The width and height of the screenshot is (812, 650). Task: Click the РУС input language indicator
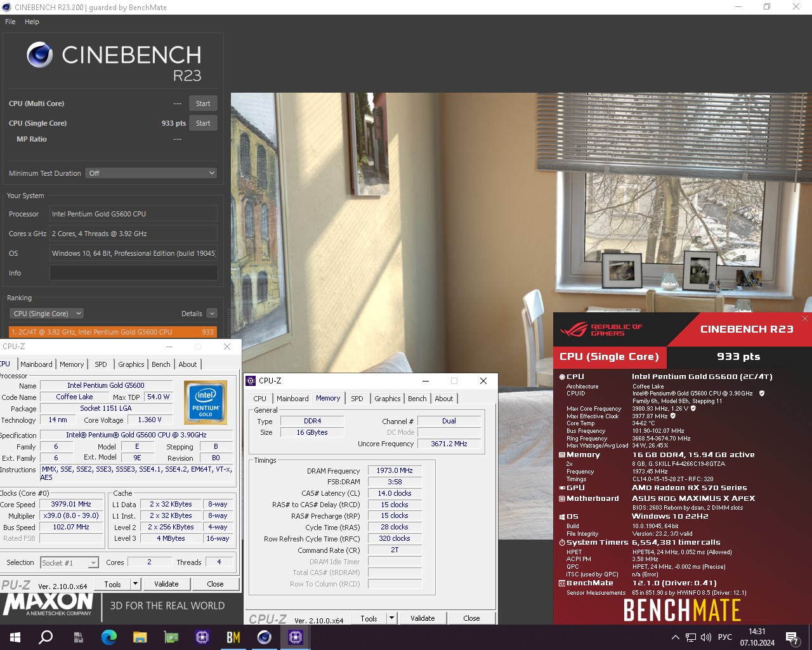[x=725, y=637]
